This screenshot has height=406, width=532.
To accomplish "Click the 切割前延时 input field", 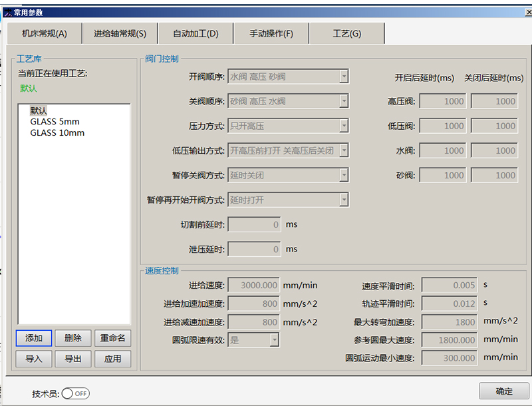I will pos(254,225).
